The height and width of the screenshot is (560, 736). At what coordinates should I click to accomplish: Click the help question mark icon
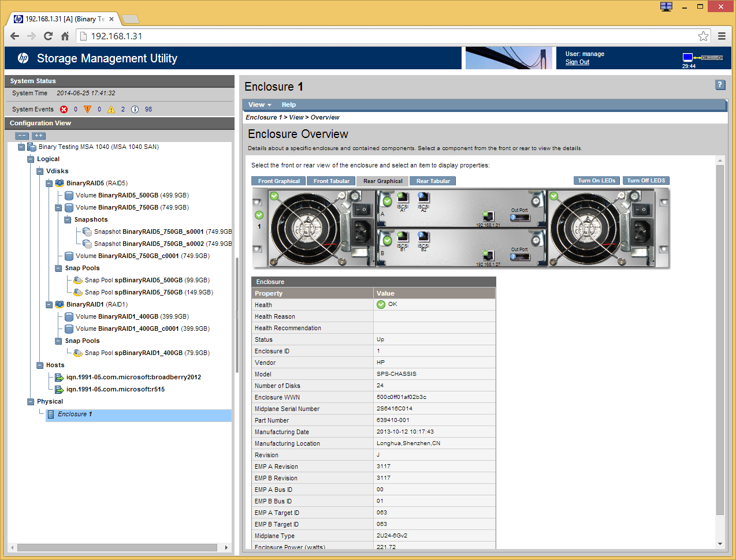[720, 85]
